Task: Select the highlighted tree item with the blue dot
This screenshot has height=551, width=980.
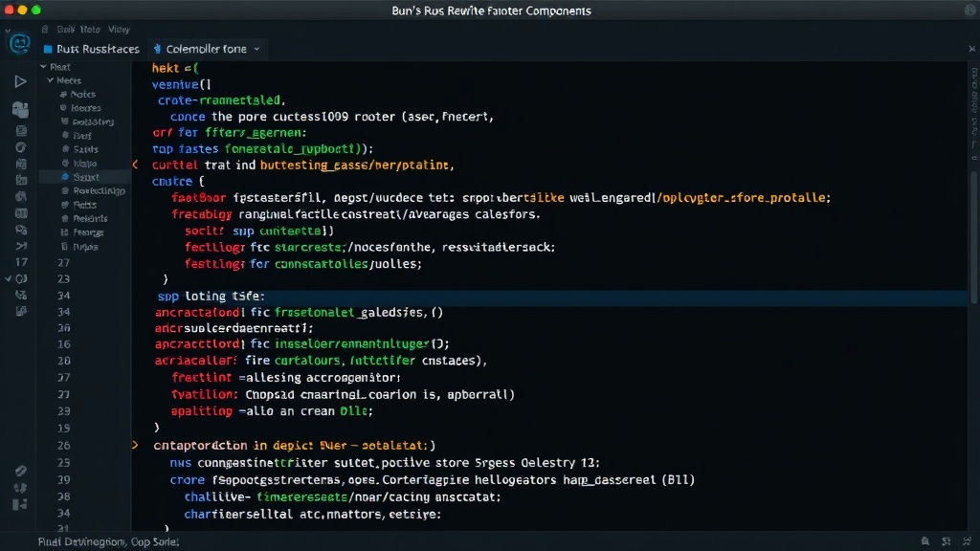Action: click(x=85, y=177)
